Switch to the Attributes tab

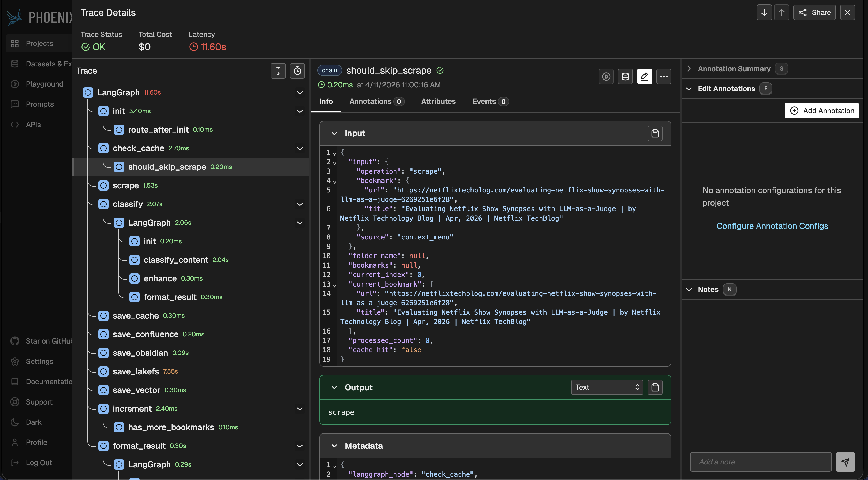(438, 101)
